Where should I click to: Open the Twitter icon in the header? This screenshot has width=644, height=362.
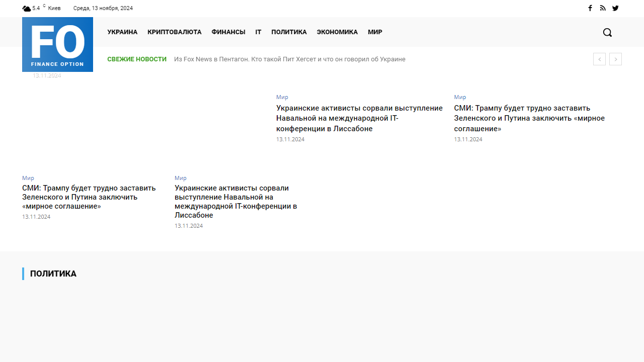pos(615,8)
